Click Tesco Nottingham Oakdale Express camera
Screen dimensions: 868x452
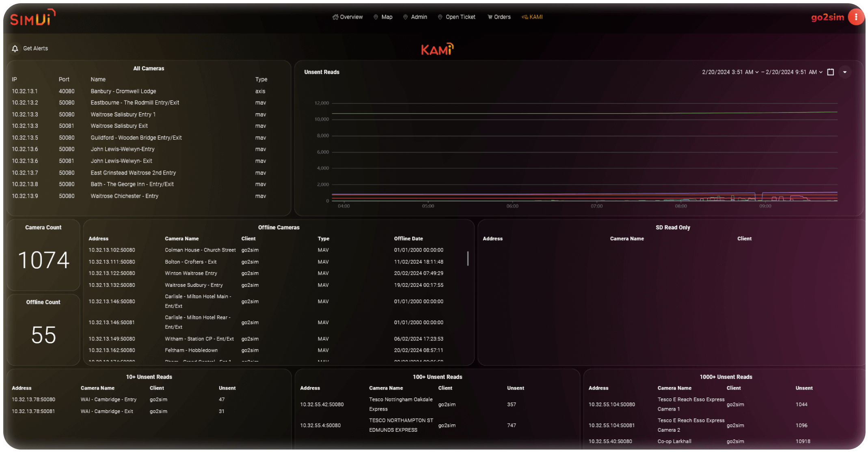(x=401, y=405)
